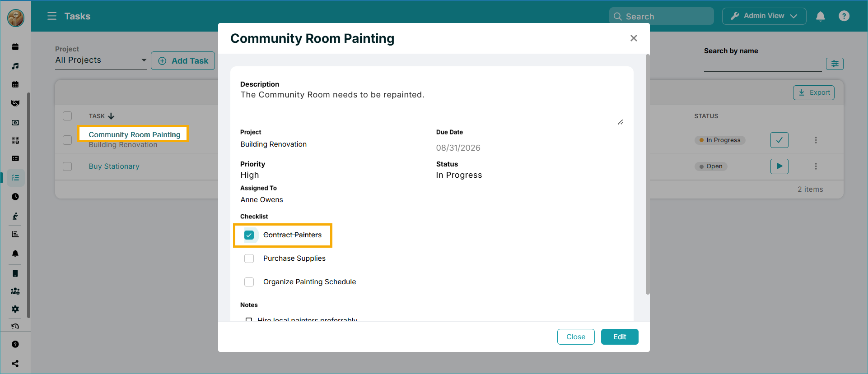Screen dimensions: 868x374
Task: Open the notifications bell icon
Action: [x=821, y=16]
